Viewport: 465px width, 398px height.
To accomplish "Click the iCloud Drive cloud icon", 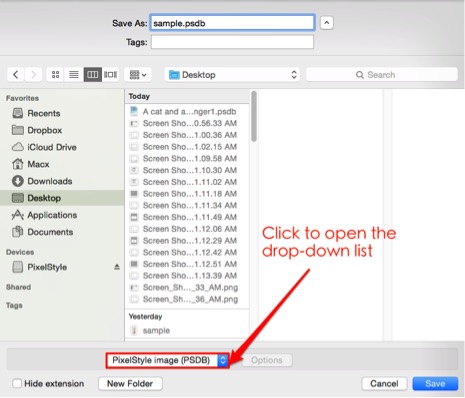I will 18,147.
